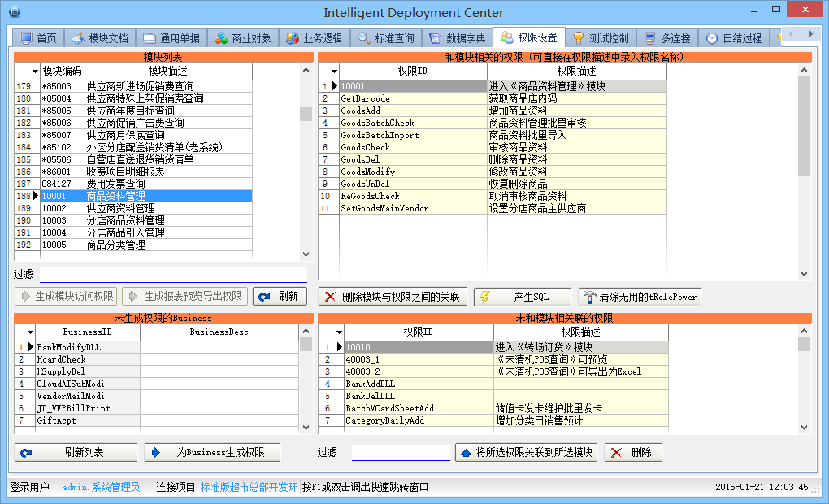Click 清除无用的tRolePower button label

point(648,297)
